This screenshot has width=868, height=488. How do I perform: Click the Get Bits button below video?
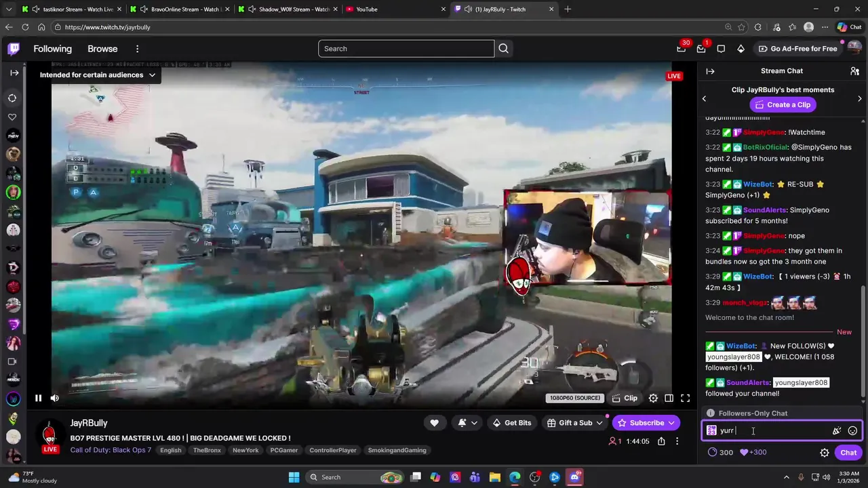511,423
